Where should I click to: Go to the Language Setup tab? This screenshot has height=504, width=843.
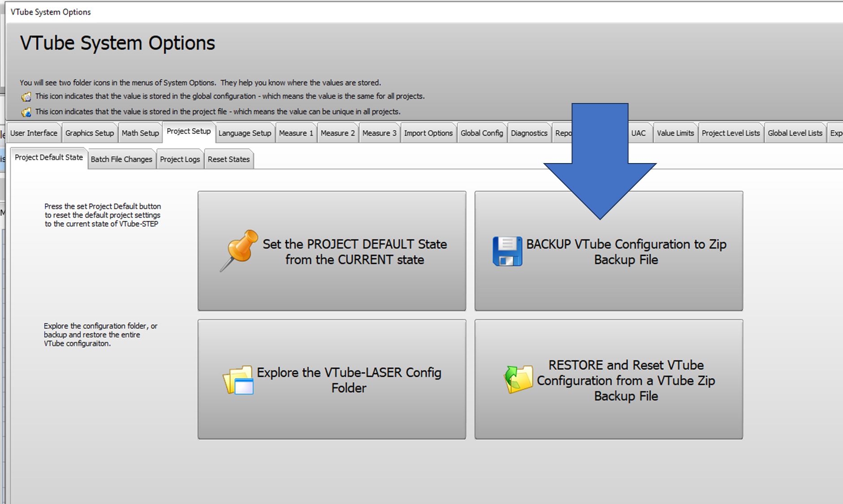[x=245, y=133]
